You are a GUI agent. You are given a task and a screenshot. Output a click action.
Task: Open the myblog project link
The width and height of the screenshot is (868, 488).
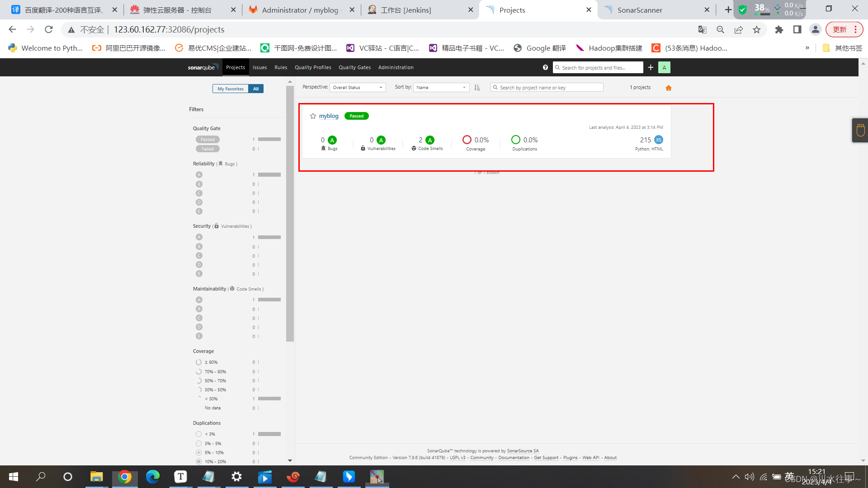click(x=329, y=116)
